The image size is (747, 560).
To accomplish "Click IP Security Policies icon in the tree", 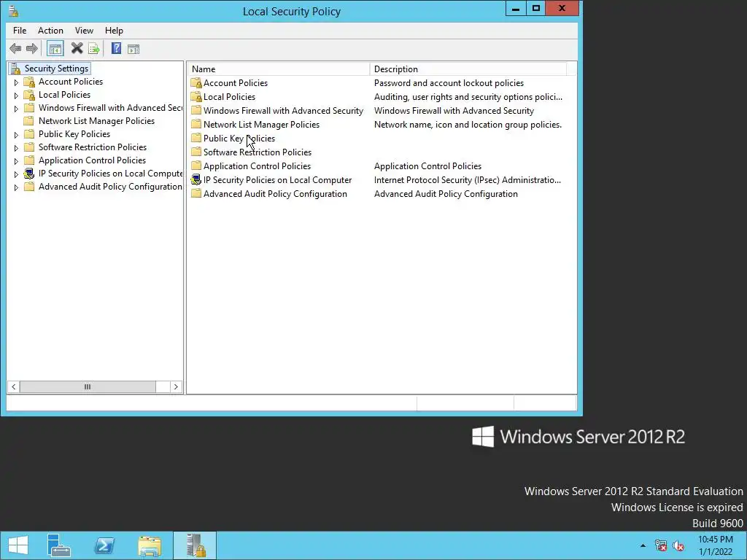I will pos(29,174).
